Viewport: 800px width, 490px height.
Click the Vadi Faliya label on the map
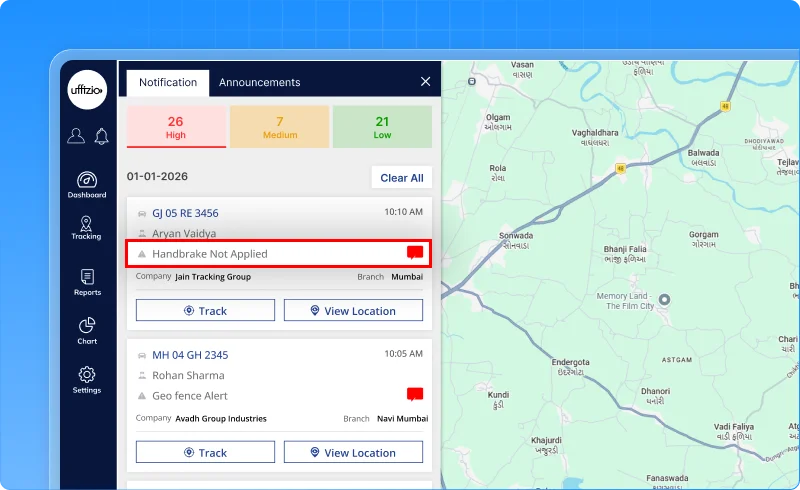pos(734,427)
